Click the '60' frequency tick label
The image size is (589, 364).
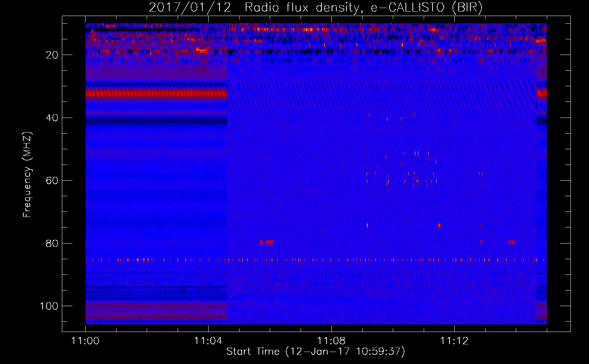click(52, 181)
